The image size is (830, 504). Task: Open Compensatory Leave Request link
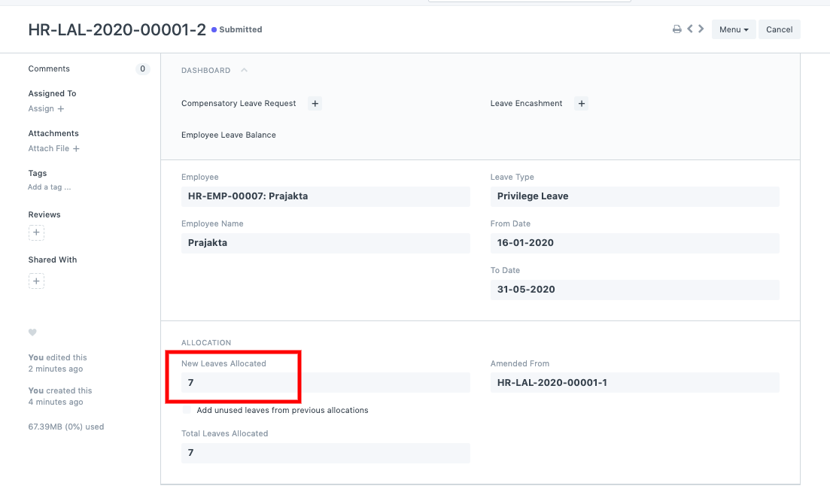[239, 104]
